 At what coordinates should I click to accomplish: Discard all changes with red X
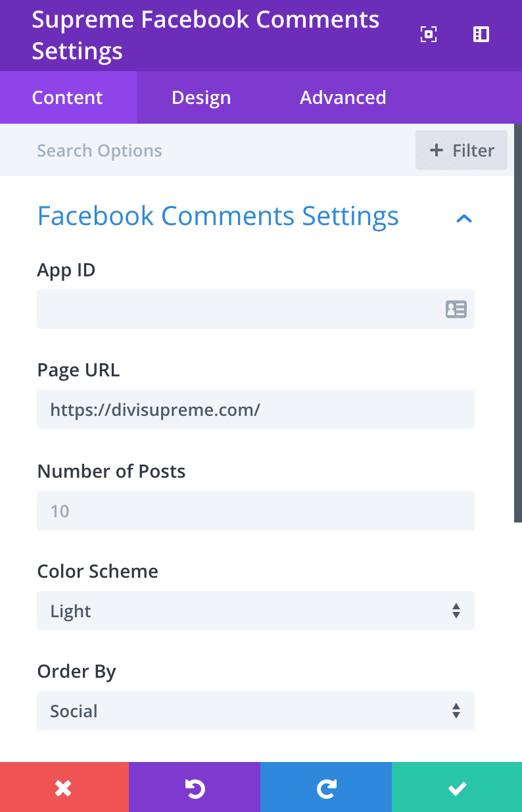coord(64,787)
